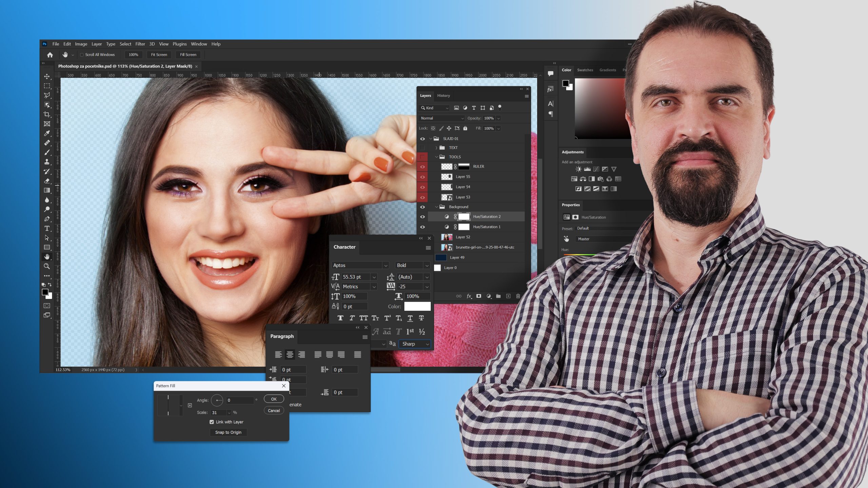Click the delete layer trash icon
This screenshot has height=488, width=868.
pyautogui.click(x=518, y=296)
